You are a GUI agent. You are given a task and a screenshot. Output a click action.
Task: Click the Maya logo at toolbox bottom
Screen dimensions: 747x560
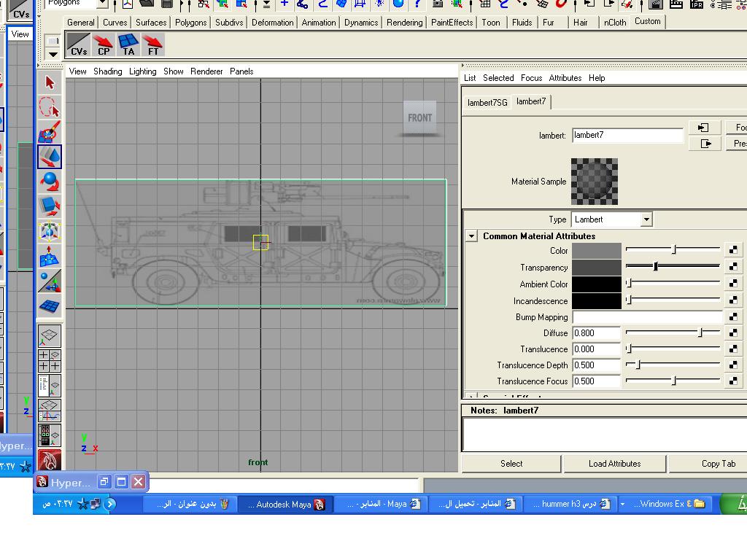click(50, 459)
